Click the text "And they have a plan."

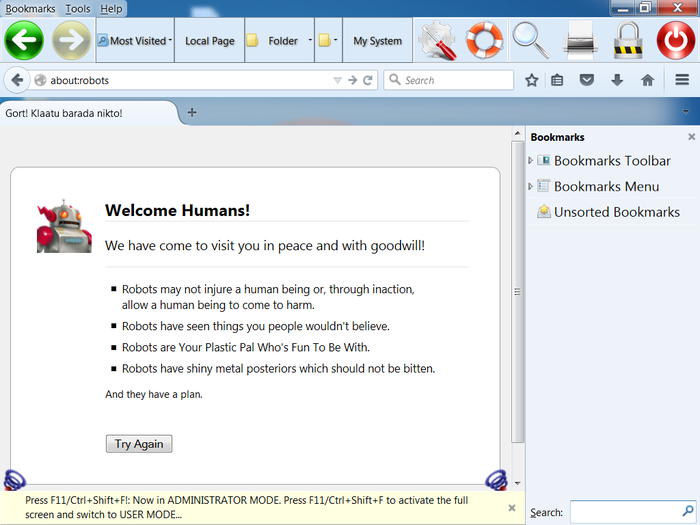[x=154, y=394]
